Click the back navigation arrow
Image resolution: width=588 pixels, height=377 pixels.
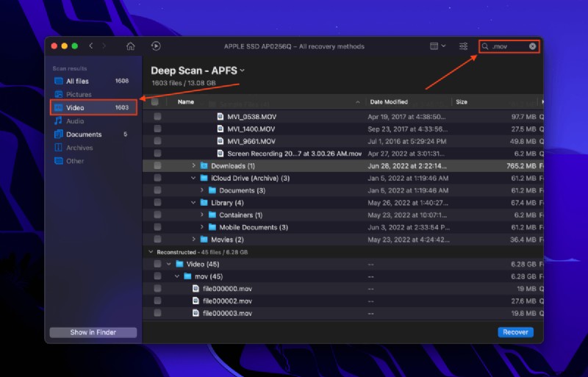pyautogui.click(x=91, y=46)
